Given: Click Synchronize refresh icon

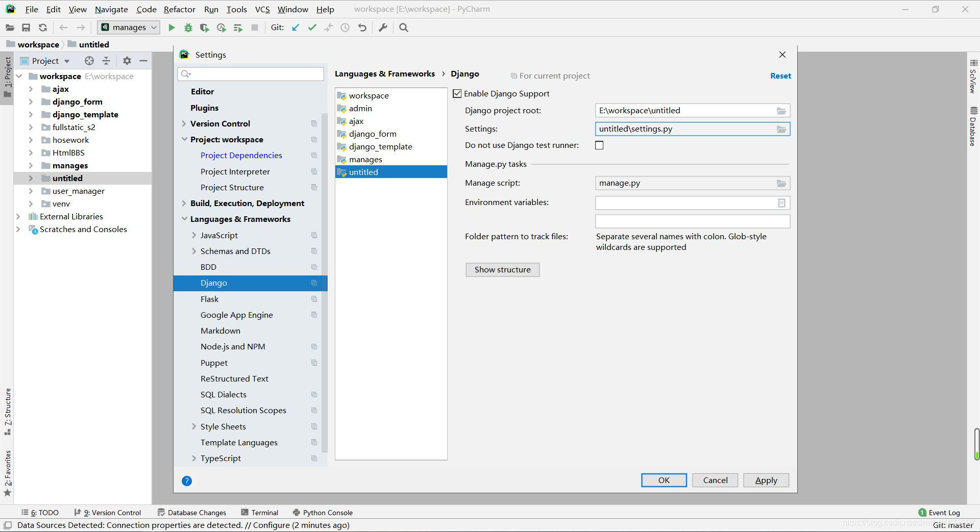Looking at the screenshot, I should (x=43, y=28).
